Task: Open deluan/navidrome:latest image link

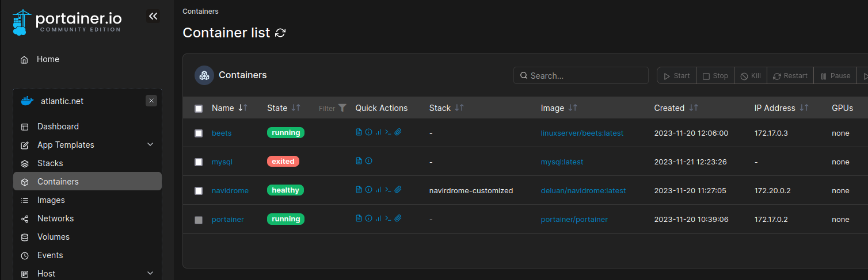Action: 583,190
